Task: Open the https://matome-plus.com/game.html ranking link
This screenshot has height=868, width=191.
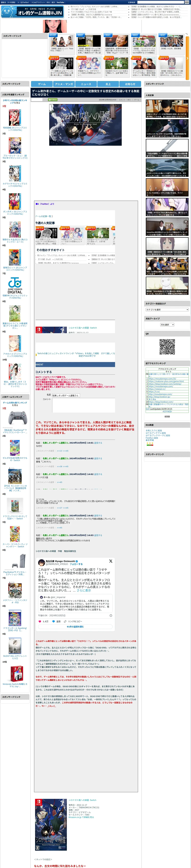Action: [x=166, y=381]
